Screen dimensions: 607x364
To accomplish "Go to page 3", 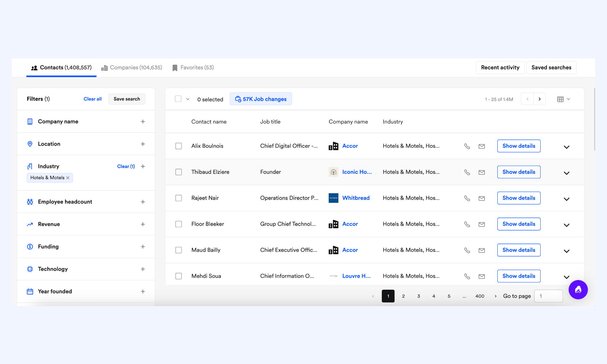I will [x=419, y=296].
